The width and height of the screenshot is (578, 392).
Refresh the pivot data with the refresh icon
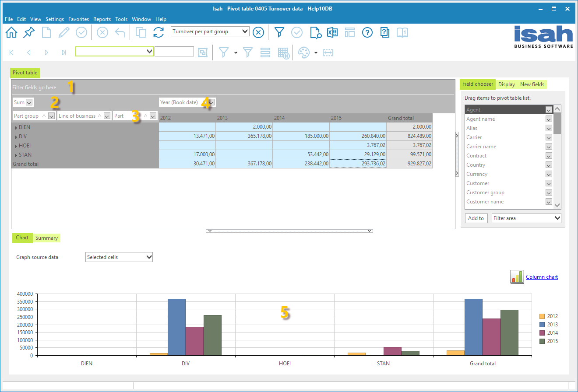pos(158,32)
